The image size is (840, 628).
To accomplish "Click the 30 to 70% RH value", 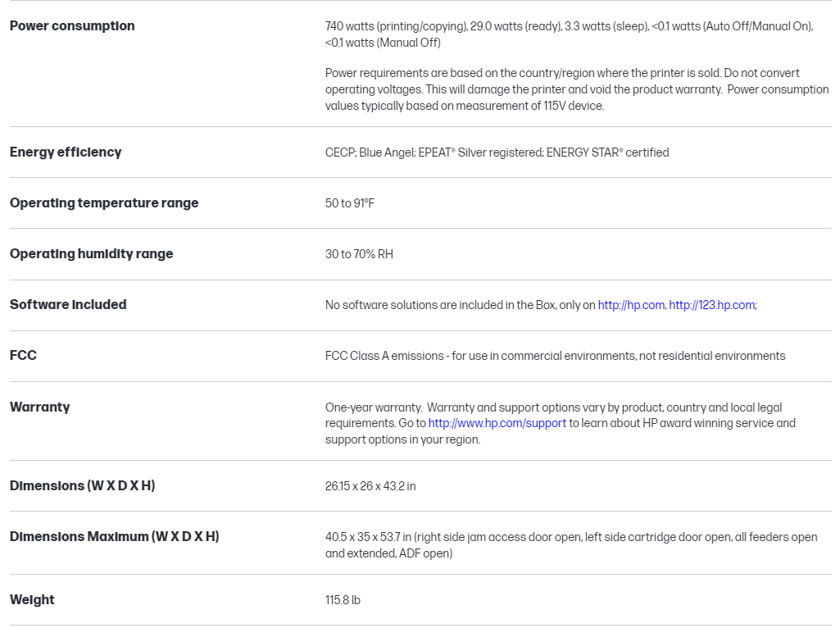I will click(359, 254).
